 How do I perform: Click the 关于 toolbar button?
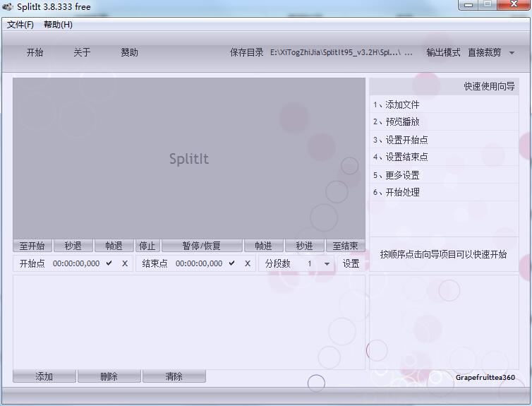click(82, 52)
